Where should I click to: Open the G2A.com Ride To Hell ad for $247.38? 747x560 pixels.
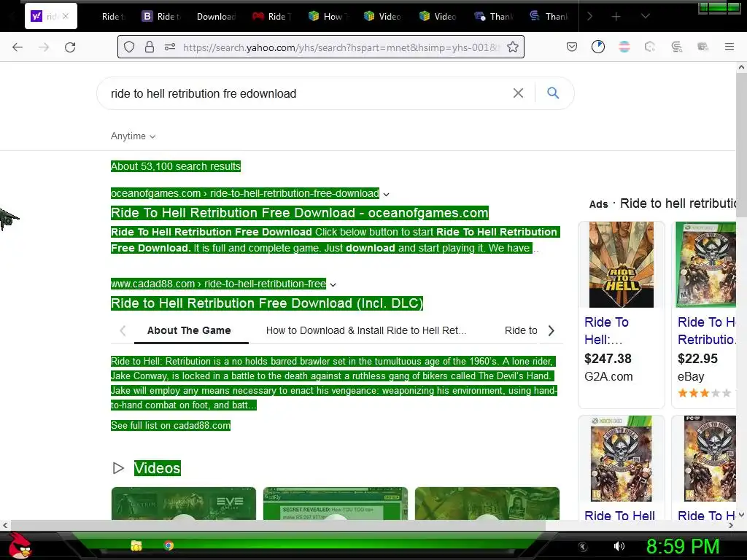622,314
